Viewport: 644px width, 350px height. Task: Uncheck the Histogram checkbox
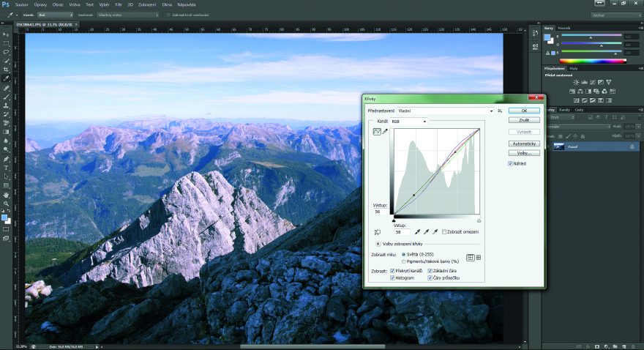coord(393,278)
